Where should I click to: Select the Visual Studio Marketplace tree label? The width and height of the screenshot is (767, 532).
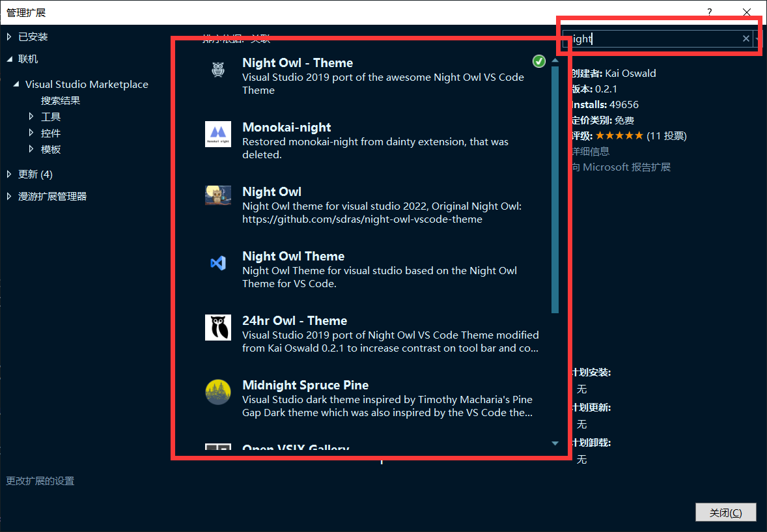pos(87,84)
